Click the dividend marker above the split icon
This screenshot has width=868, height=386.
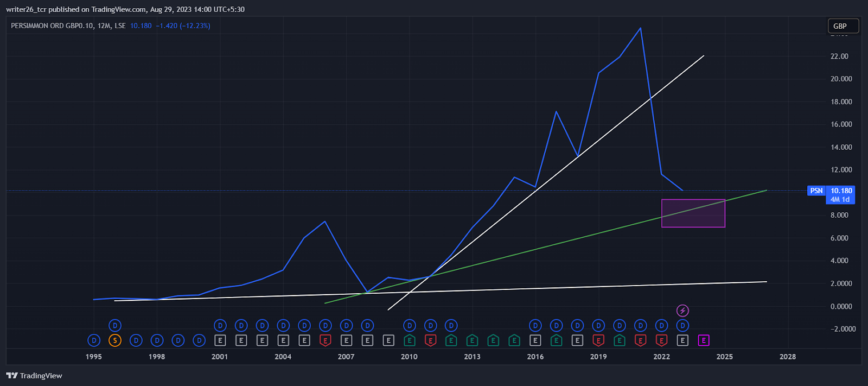pos(114,325)
